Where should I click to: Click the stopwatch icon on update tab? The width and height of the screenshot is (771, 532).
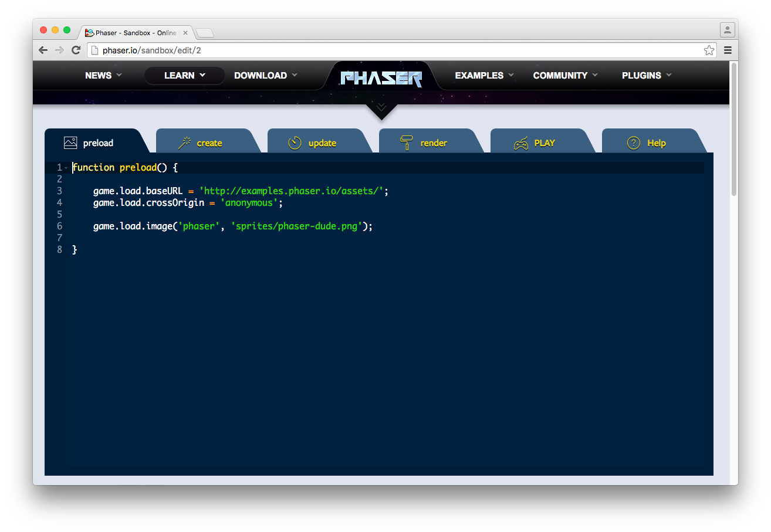click(295, 143)
